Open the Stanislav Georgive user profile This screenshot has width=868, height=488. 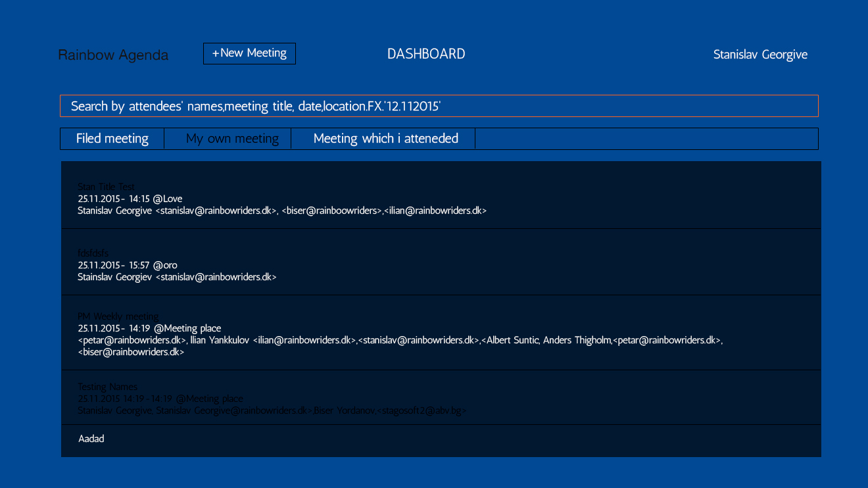pos(760,55)
